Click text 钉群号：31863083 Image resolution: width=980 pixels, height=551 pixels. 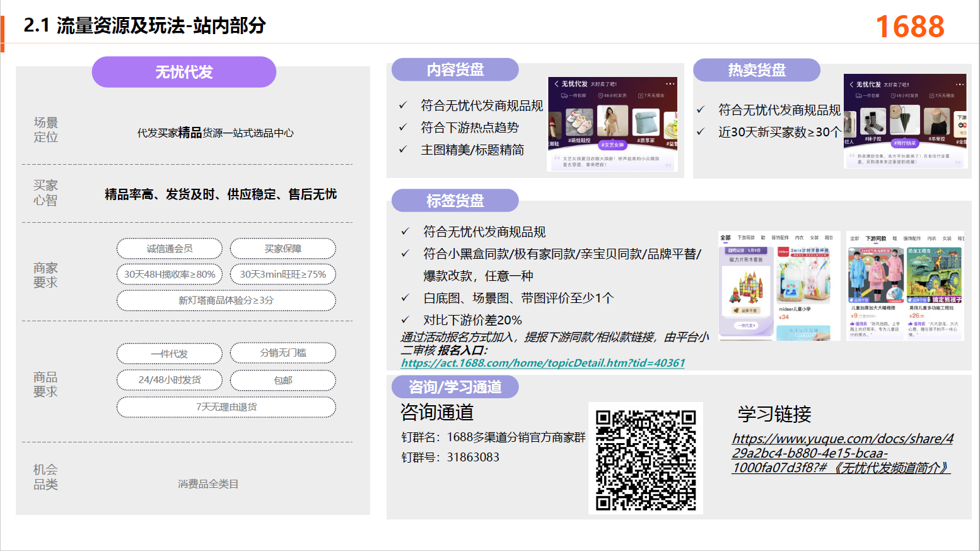pyautogui.click(x=450, y=457)
